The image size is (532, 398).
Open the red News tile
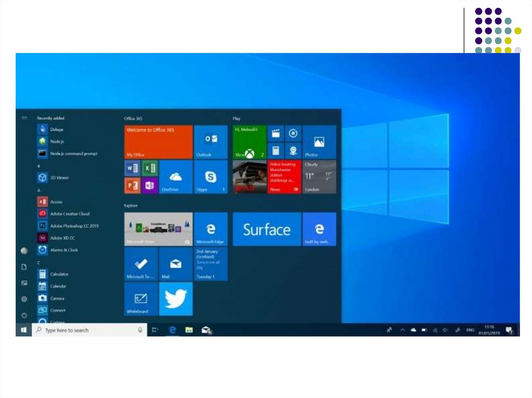[x=284, y=177]
